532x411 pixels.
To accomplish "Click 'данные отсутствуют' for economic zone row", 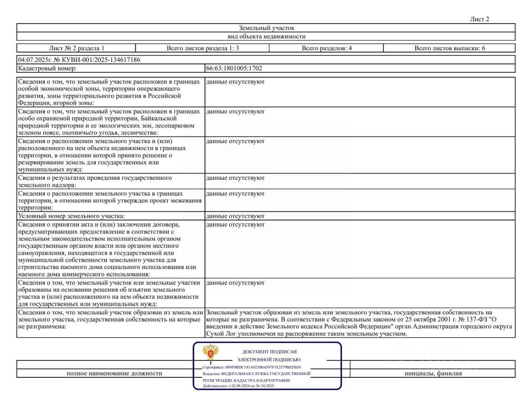I will tap(235, 82).
